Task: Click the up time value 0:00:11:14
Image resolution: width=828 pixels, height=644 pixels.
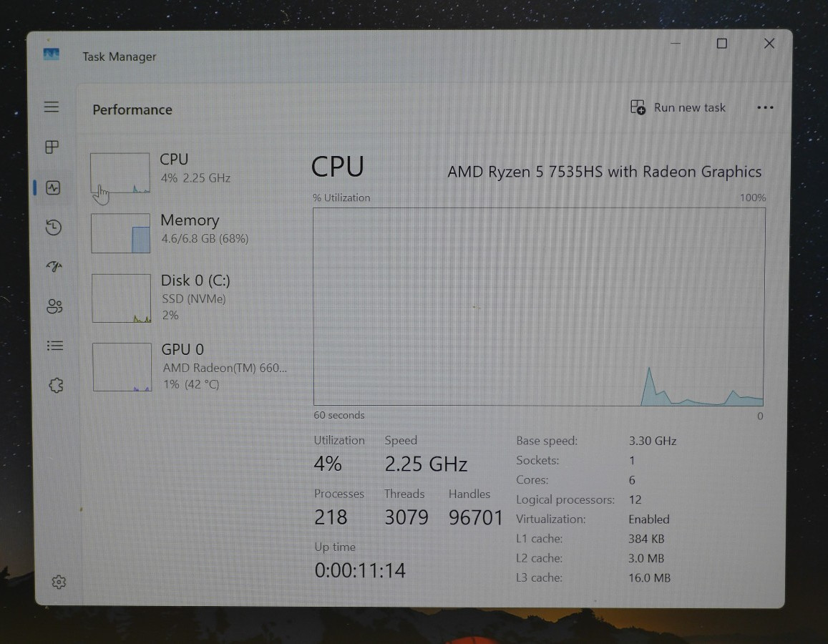Action: pyautogui.click(x=360, y=570)
